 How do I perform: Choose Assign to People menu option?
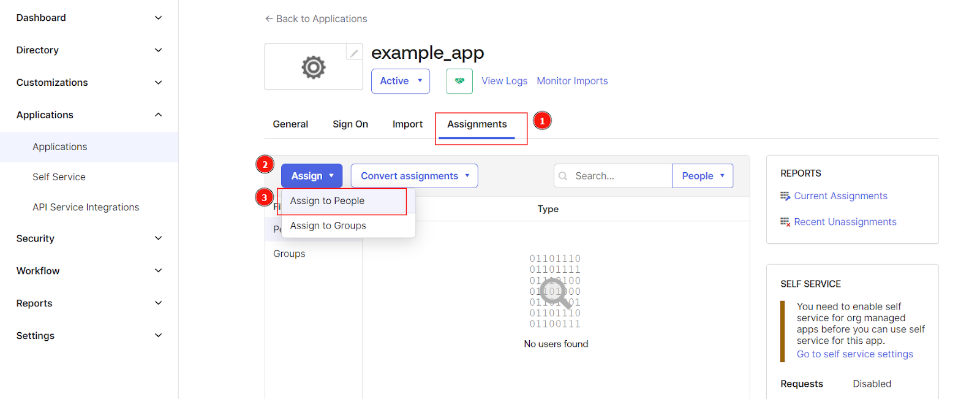[327, 201]
